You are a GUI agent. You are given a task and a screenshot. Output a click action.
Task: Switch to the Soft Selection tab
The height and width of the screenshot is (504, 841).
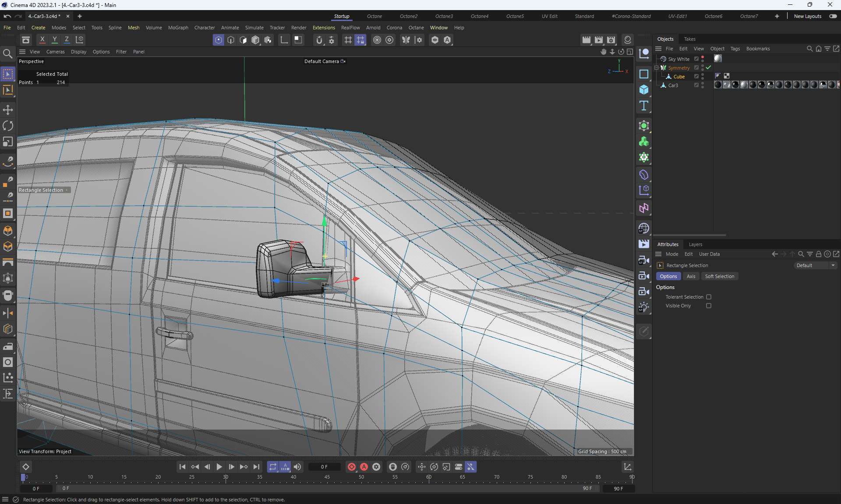click(x=719, y=276)
